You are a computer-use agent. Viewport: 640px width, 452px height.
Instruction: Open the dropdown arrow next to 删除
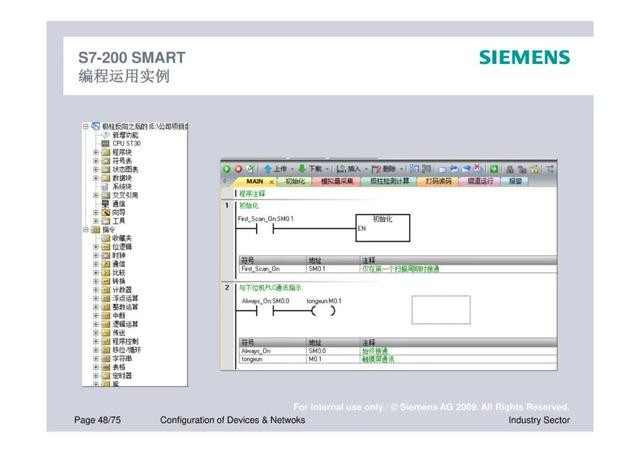[x=402, y=169]
